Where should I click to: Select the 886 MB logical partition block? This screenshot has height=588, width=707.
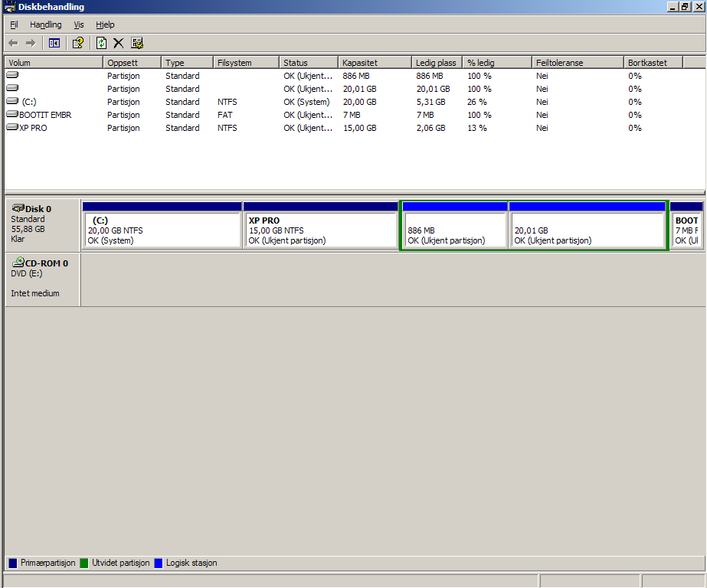point(454,230)
